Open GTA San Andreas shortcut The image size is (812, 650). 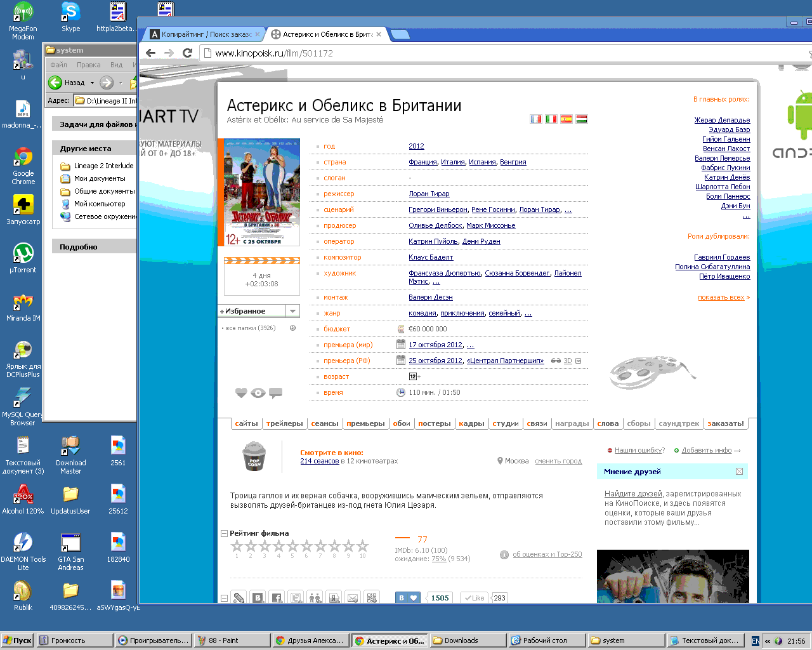(x=70, y=551)
